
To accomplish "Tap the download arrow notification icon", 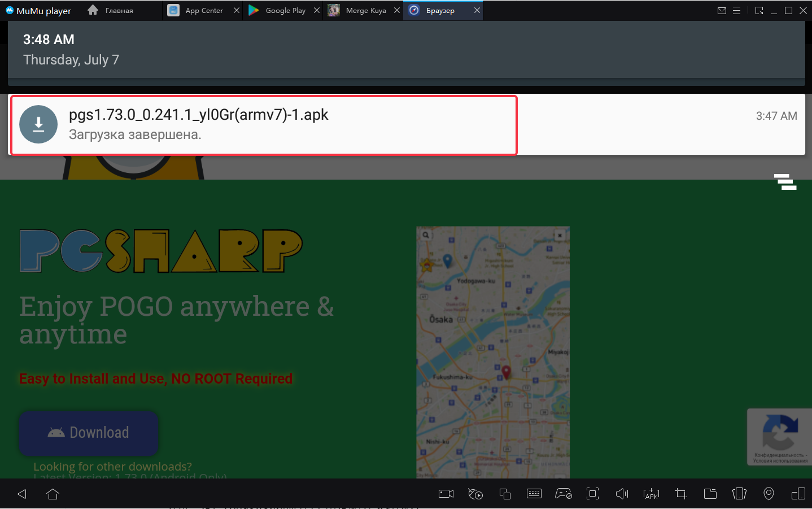I will click(x=38, y=124).
